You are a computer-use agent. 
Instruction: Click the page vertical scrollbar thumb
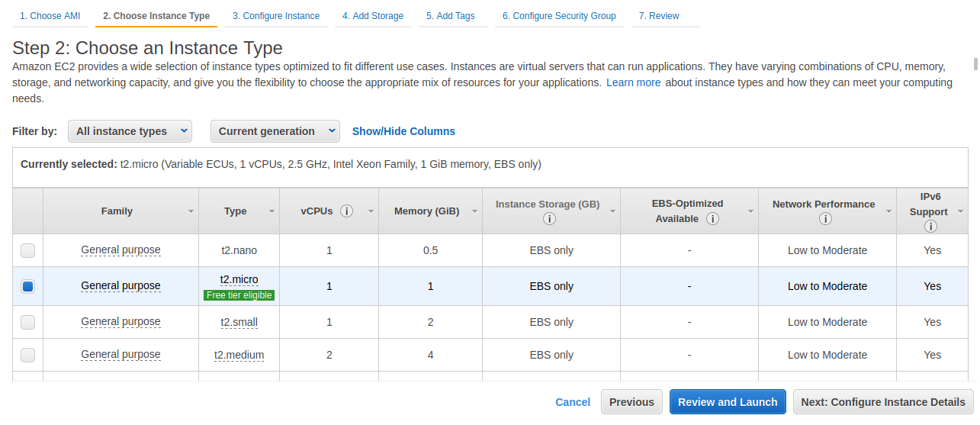(x=975, y=64)
